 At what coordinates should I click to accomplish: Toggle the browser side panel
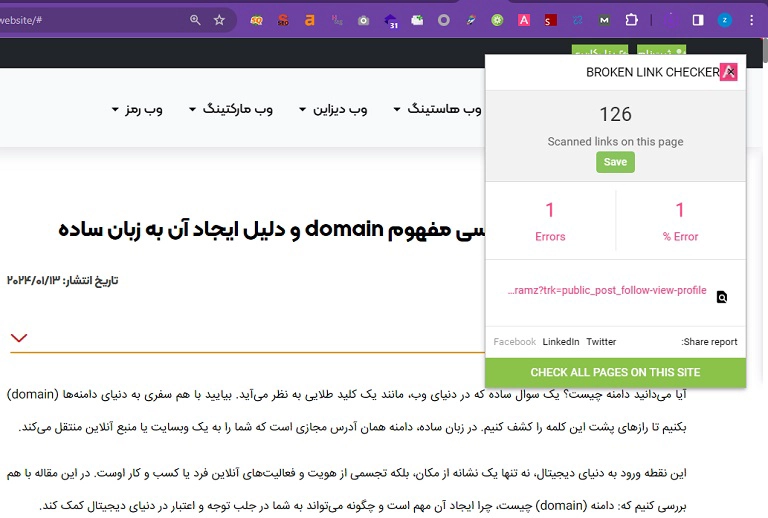pos(698,20)
